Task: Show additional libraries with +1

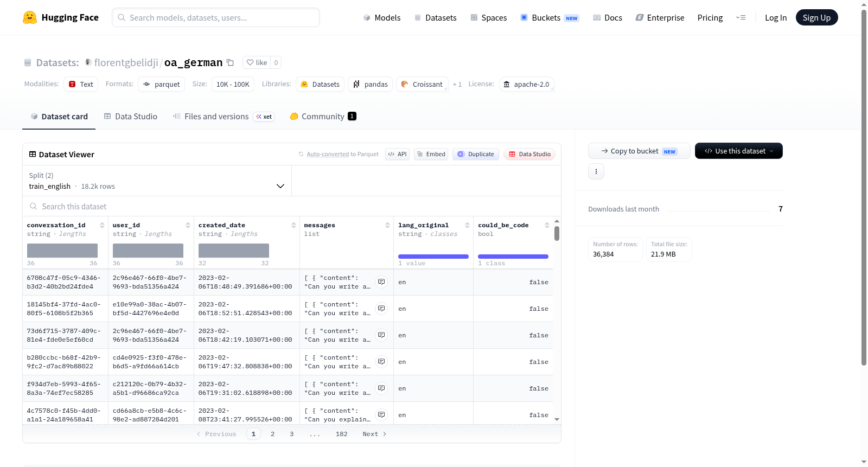Action: [457, 84]
